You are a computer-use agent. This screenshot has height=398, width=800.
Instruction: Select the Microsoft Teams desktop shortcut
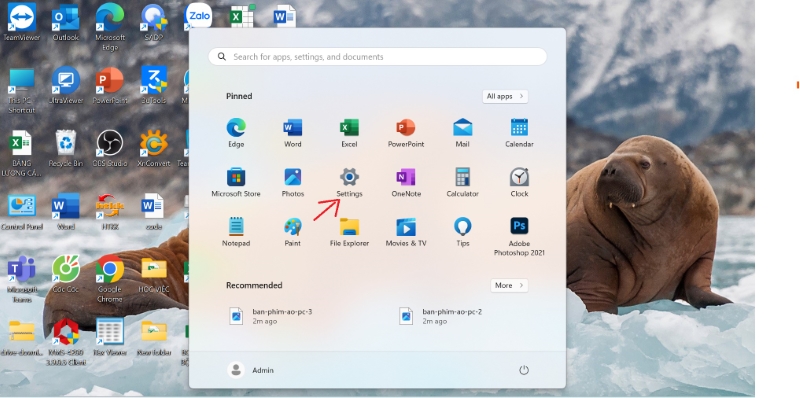21,280
